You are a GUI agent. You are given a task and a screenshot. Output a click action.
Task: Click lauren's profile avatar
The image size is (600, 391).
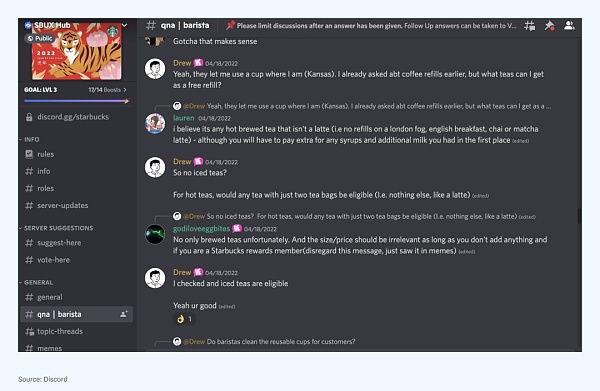point(155,124)
